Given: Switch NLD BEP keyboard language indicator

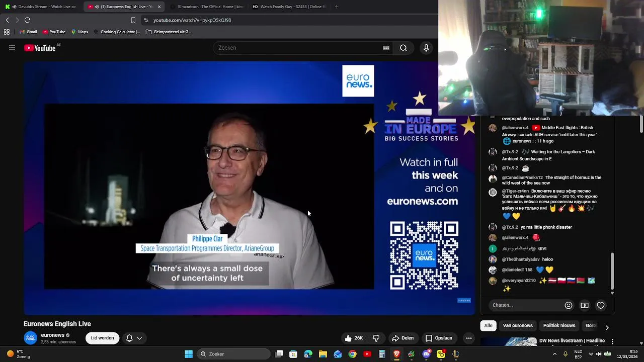Looking at the screenshot, I should tap(579, 354).
